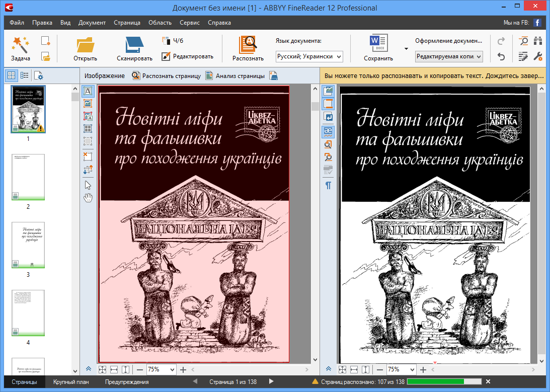
Task: Open the options wrench icon
Action: [x=538, y=56]
